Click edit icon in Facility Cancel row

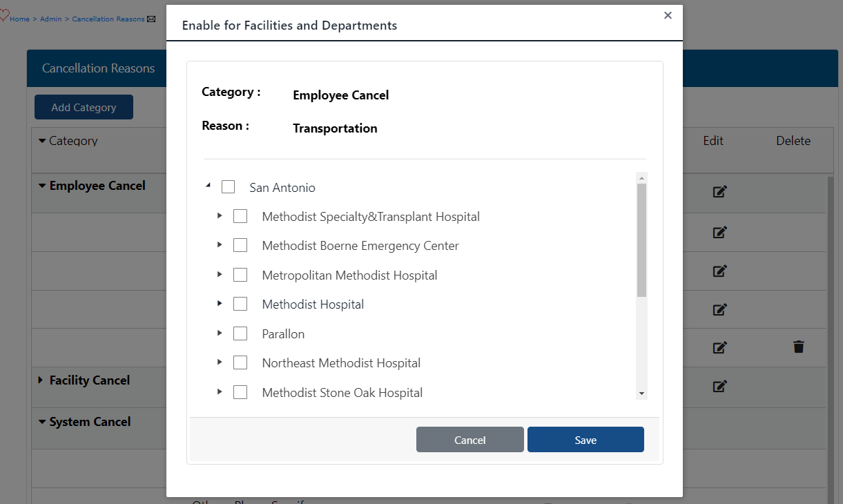click(x=719, y=387)
